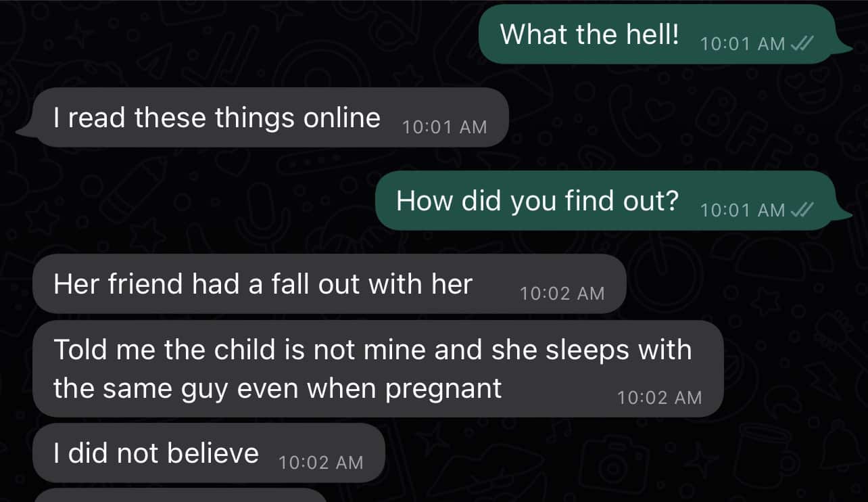
Task: Click the tail of "I read these things online" bubble
Action: tap(26, 130)
